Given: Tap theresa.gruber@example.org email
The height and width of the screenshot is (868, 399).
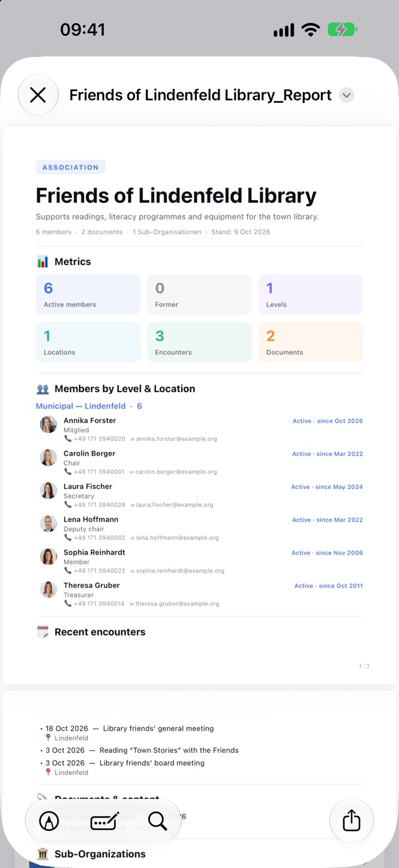Looking at the screenshot, I should 177,603.
